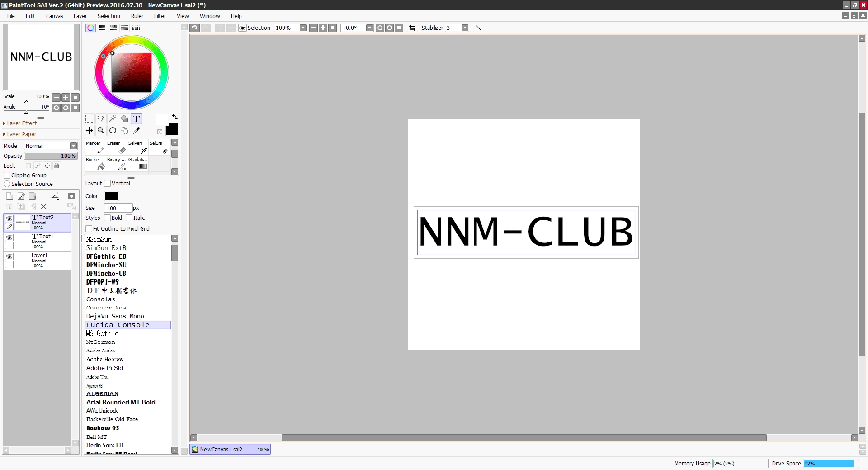Click the black foreground color swatch

click(x=172, y=130)
